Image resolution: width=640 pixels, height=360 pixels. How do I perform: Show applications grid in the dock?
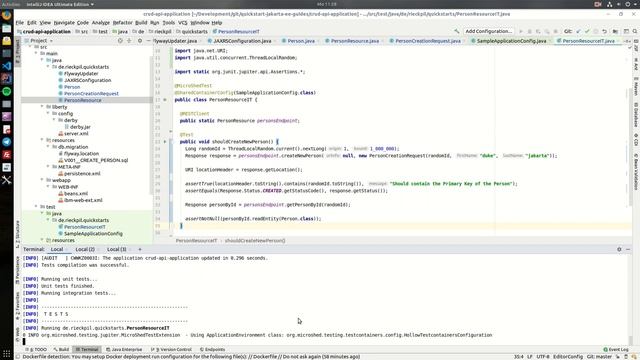coord(7,353)
